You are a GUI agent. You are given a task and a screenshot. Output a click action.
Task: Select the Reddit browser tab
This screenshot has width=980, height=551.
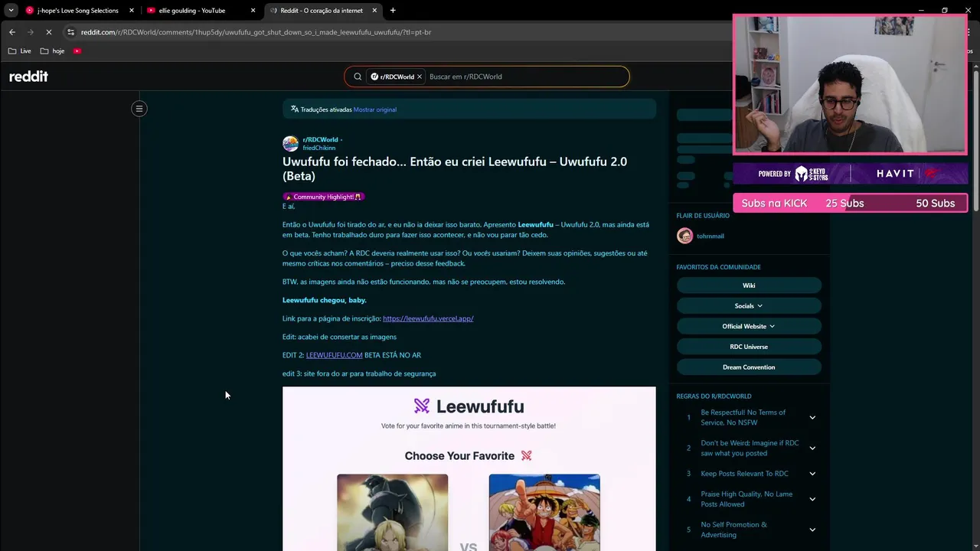pyautogui.click(x=324, y=11)
